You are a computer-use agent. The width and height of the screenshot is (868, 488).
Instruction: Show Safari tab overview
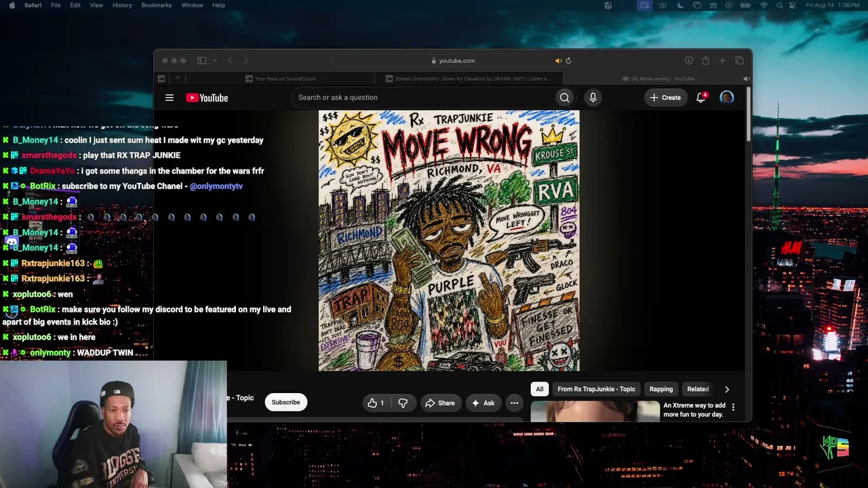tap(739, 61)
